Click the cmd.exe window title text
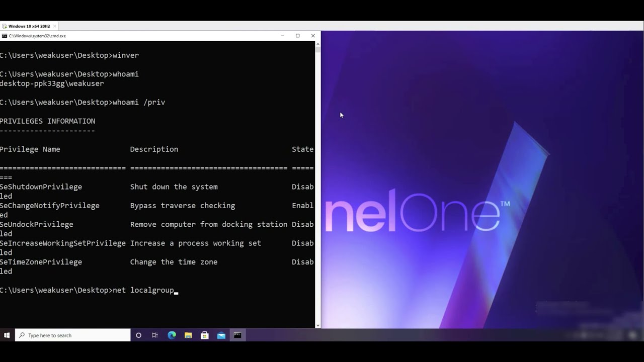This screenshot has height=362, width=644. point(37,36)
